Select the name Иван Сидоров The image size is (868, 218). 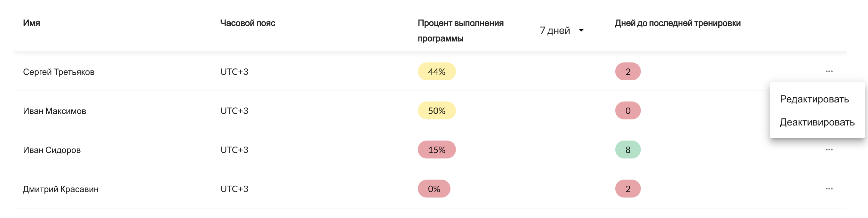52,150
